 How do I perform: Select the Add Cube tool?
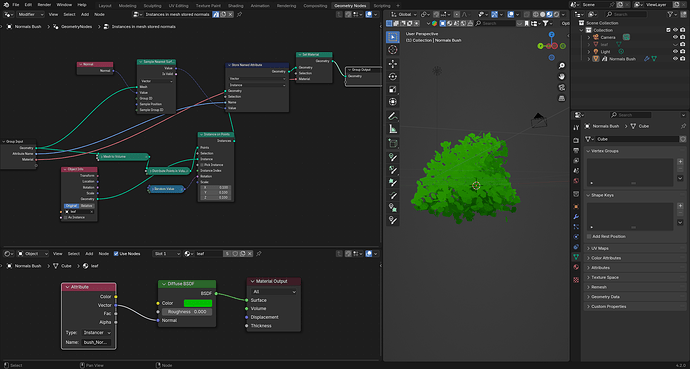(393, 143)
